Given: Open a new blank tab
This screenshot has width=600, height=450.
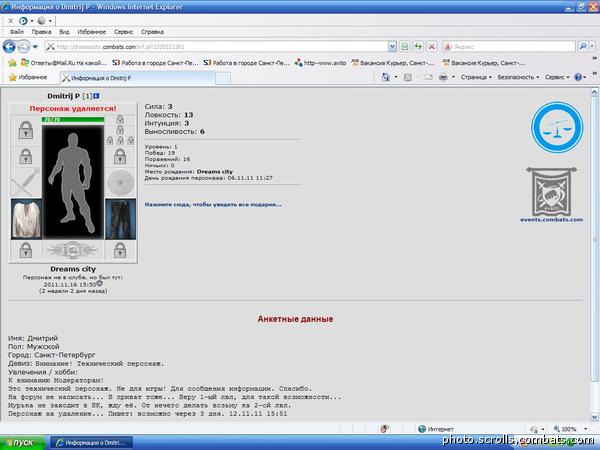Looking at the screenshot, I should [x=223, y=78].
